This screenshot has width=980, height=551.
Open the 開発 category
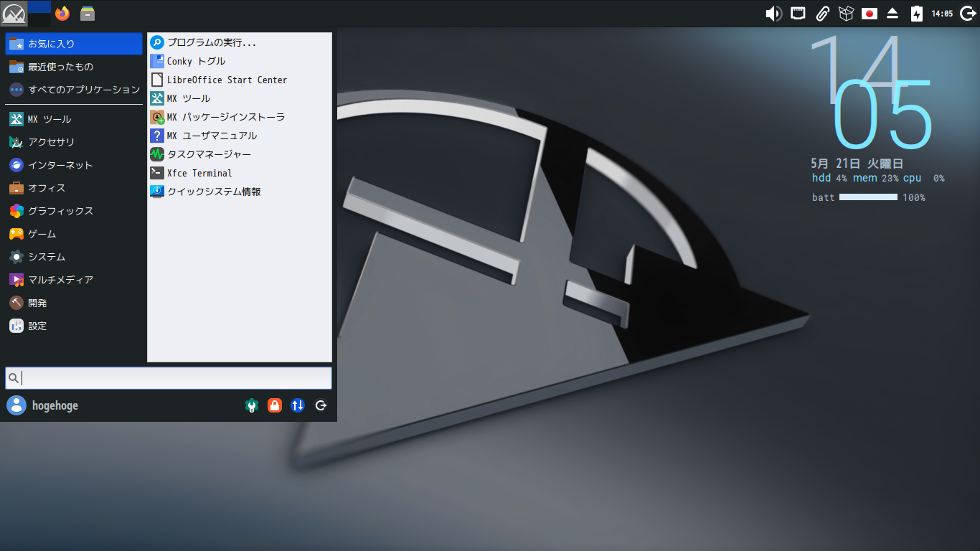coord(74,303)
